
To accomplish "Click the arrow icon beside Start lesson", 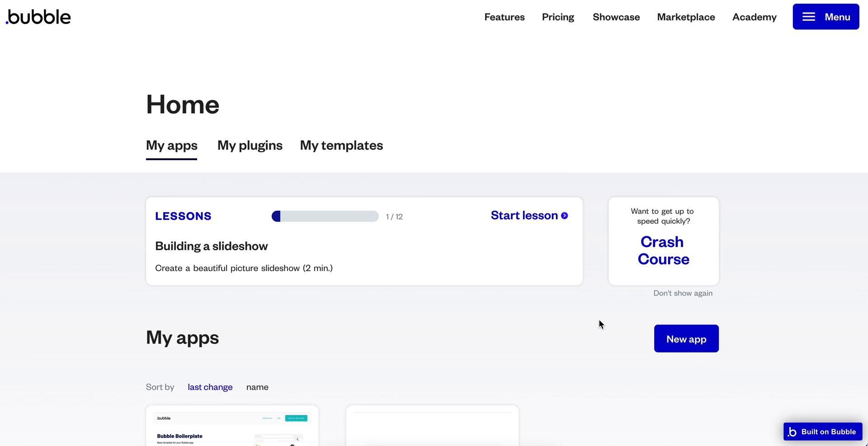I will 564,216.
